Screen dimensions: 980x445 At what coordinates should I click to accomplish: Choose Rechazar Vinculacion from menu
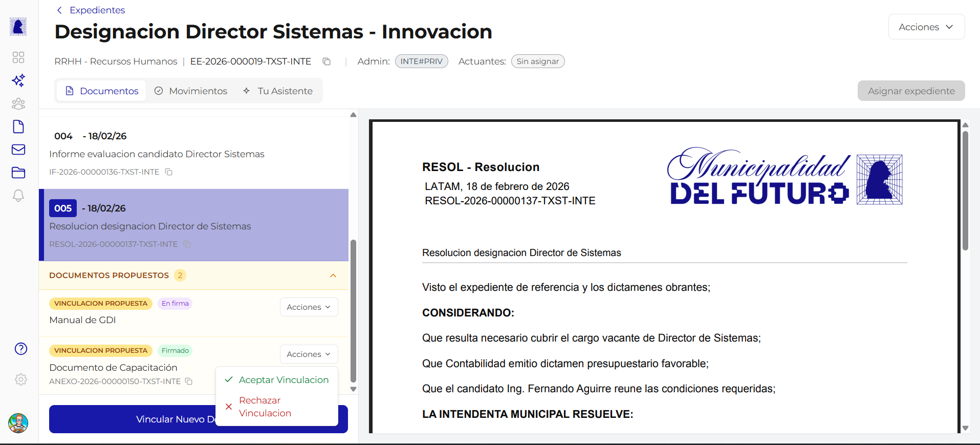(x=265, y=407)
